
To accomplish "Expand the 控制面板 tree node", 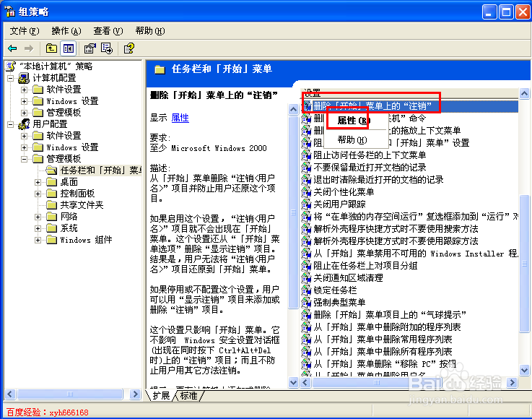I will pos(38,194).
